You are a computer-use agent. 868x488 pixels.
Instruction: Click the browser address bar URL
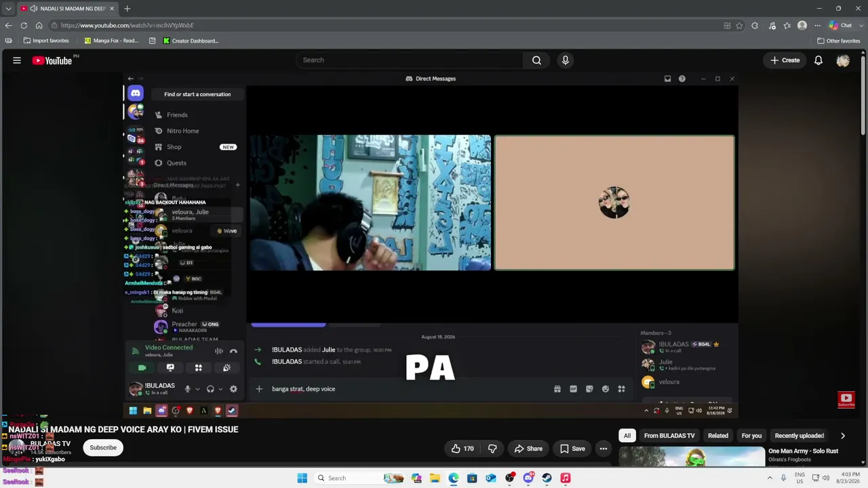(127, 26)
